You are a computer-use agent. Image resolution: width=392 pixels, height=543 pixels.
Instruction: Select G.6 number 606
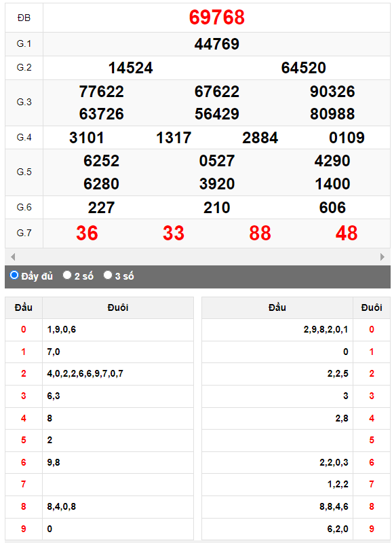tap(332, 208)
